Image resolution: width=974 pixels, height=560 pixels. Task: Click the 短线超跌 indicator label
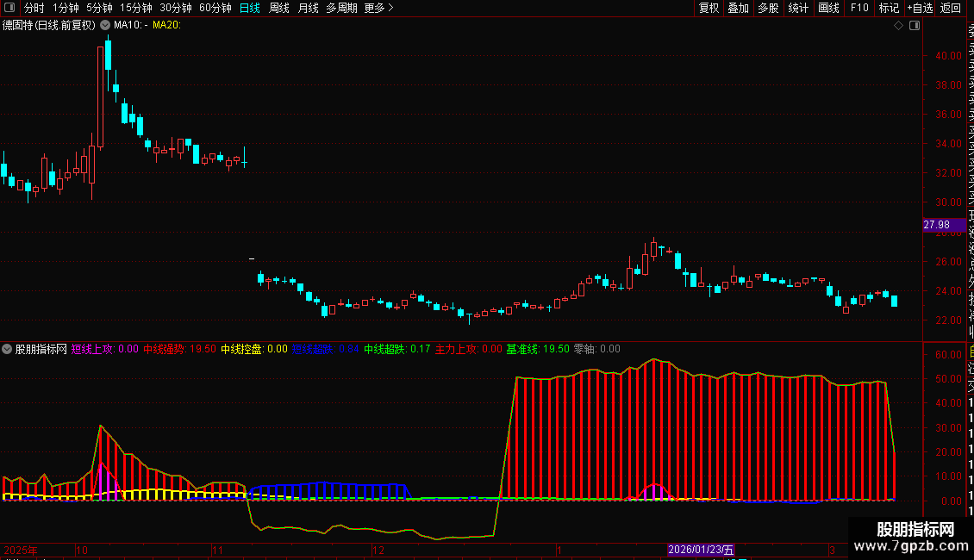point(326,349)
